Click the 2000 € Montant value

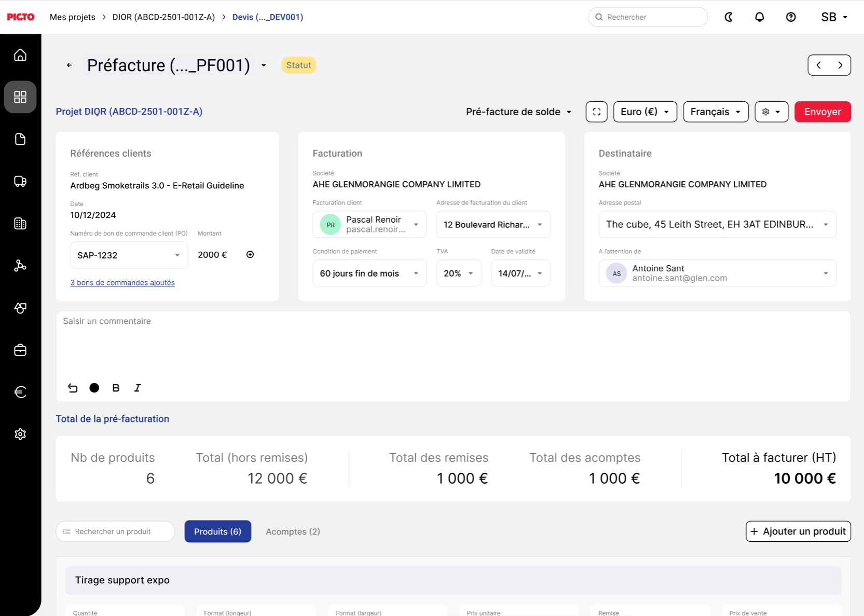[212, 255]
